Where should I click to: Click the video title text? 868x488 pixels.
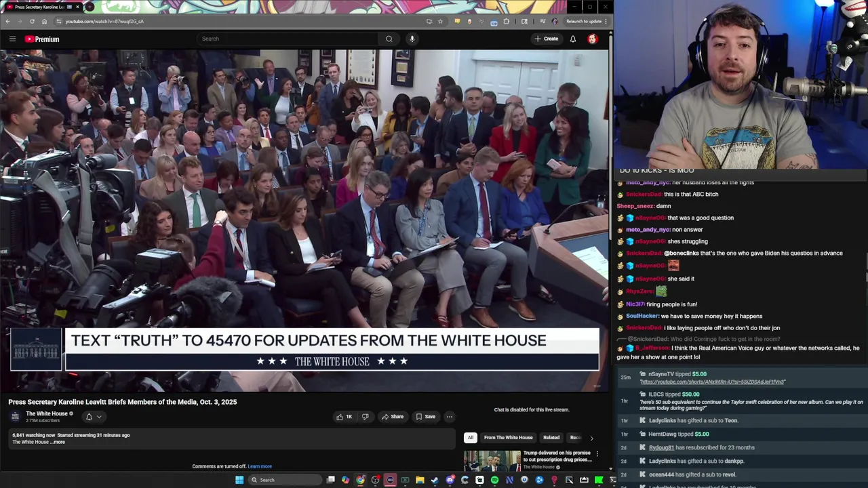123,402
